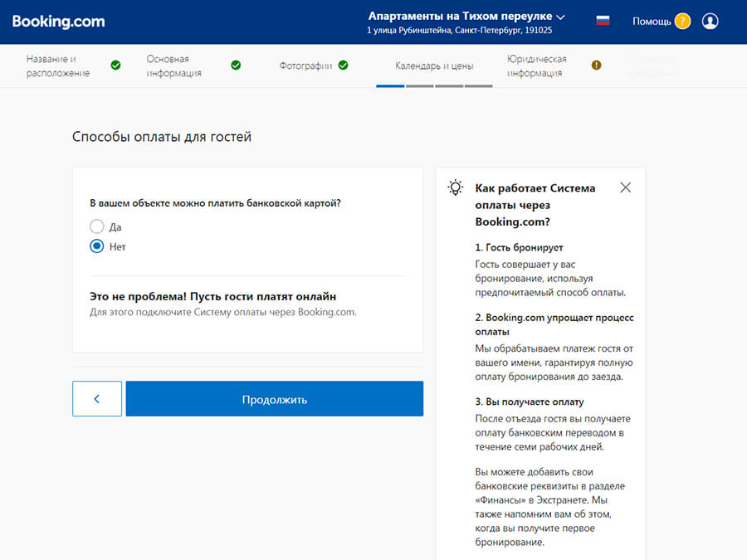The width and height of the screenshot is (747, 560).
Task: Click green checkmark beside Название и расположение
Action: 115,66
